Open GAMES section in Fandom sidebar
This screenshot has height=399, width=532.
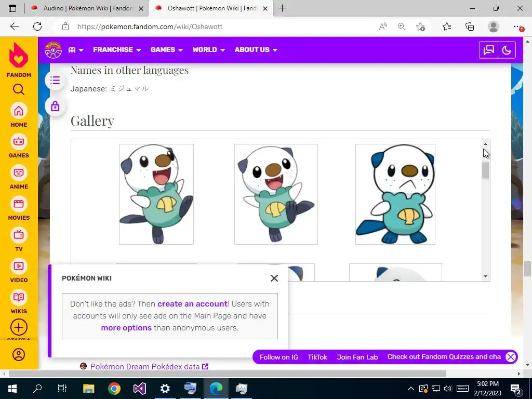click(x=19, y=146)
